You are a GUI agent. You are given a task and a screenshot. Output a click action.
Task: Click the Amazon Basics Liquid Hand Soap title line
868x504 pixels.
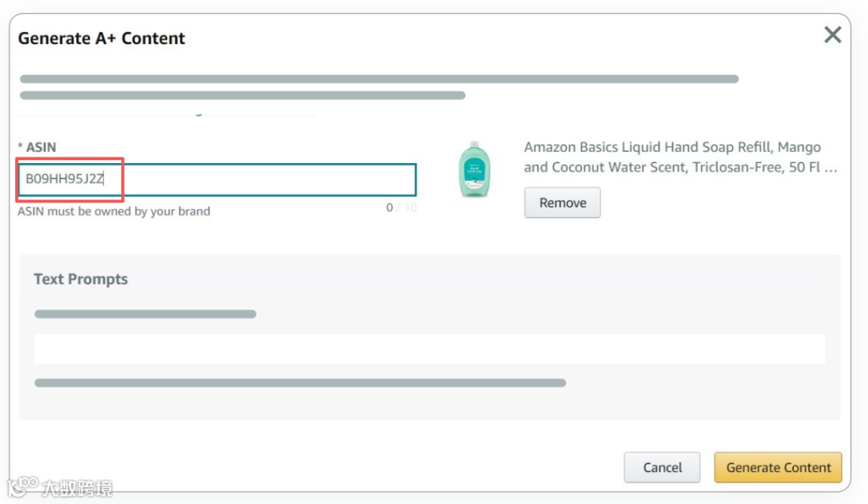pos(672,147)
